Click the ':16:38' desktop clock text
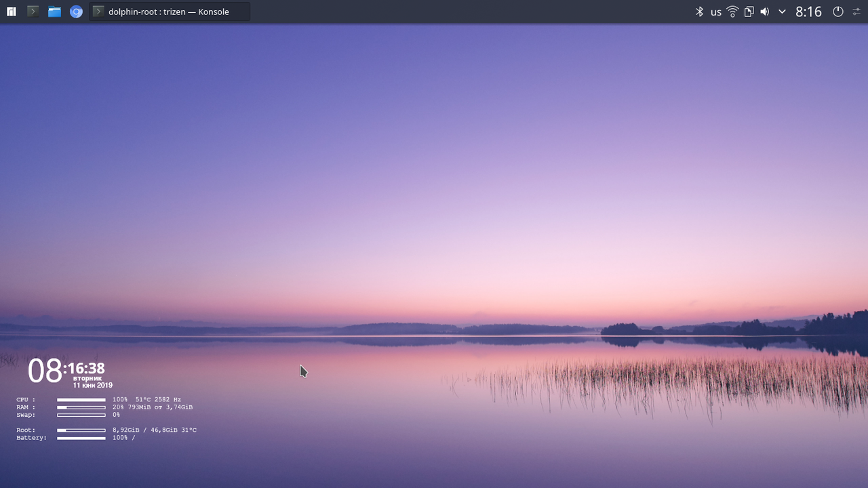Viewport: 868px width, 488px height. 85,369
